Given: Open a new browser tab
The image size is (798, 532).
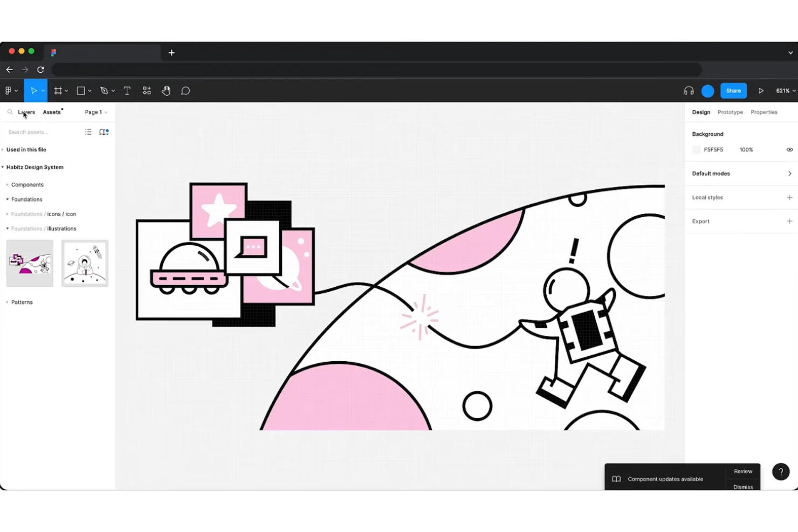Looking at the screenshot, I should tap(171, 53).
